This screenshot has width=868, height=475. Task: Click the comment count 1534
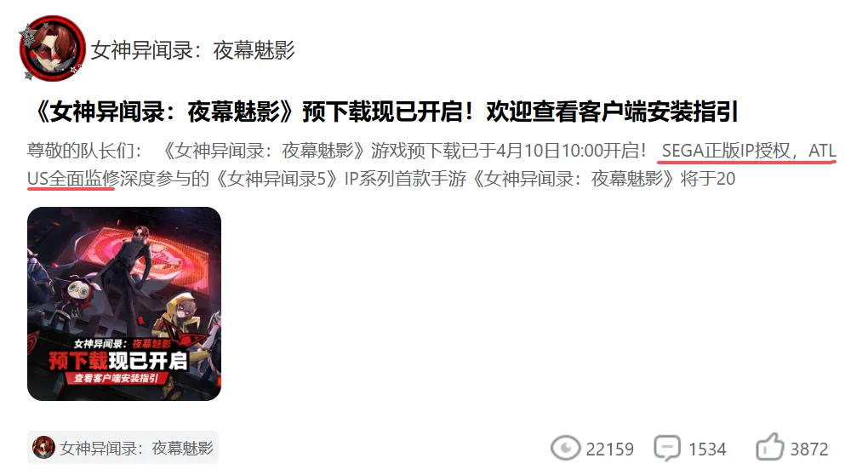tap(707, 449)
